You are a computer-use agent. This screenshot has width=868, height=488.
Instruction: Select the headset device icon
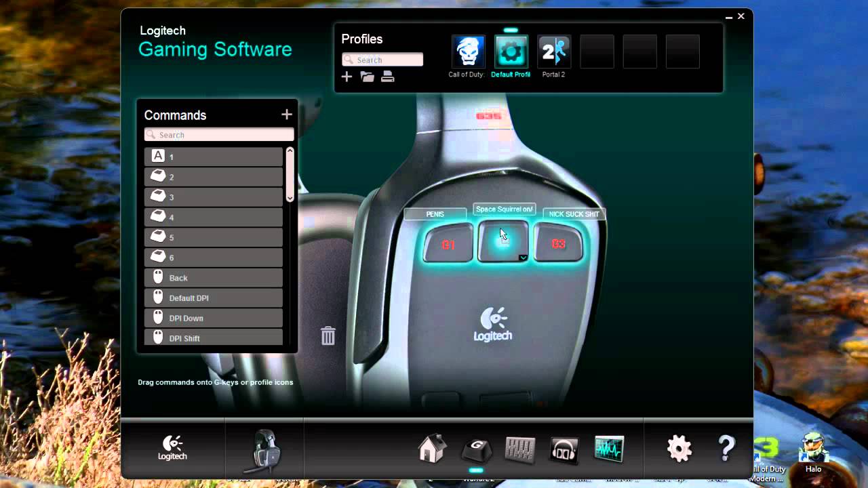(264, 450)
